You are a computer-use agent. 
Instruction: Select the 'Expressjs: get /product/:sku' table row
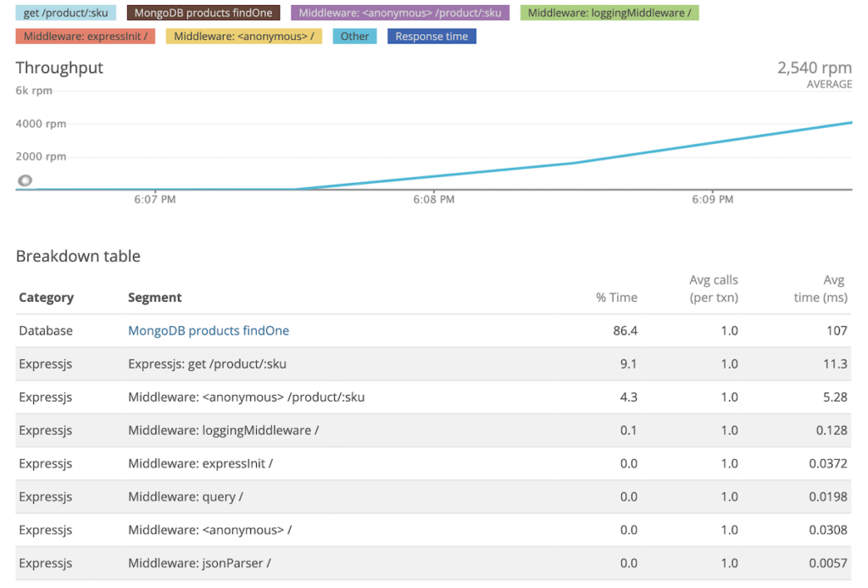433,364
